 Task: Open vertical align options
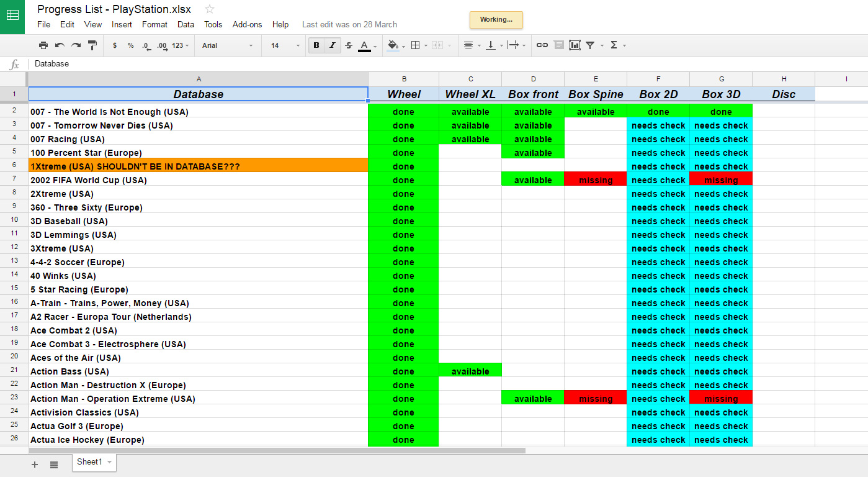(493, 45)
